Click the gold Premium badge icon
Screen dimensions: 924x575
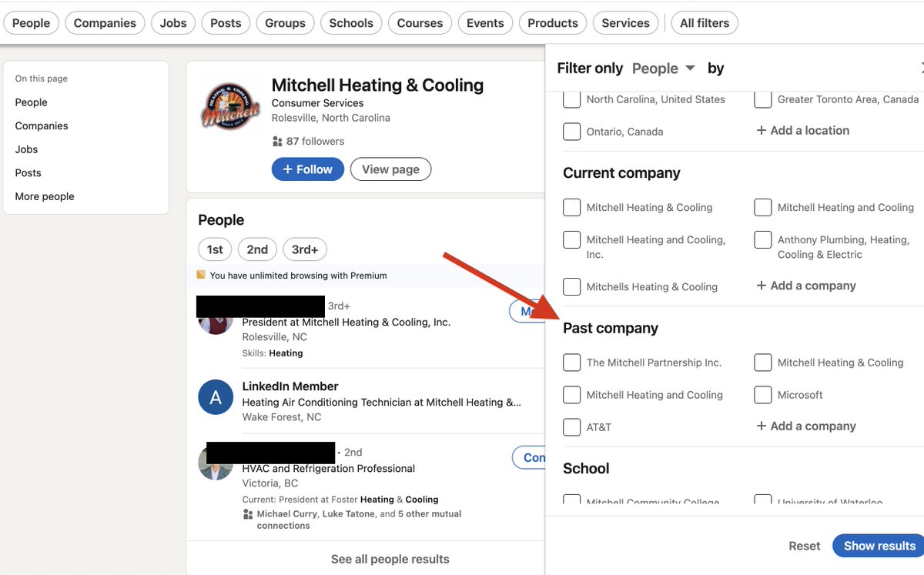tap(201, 275)
